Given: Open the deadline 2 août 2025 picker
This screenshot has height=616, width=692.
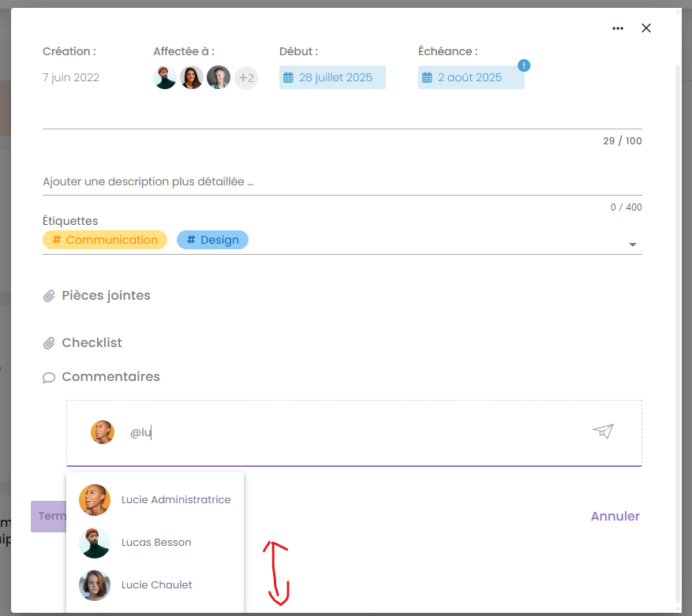Looking at the screenshot, I should 471,77.
